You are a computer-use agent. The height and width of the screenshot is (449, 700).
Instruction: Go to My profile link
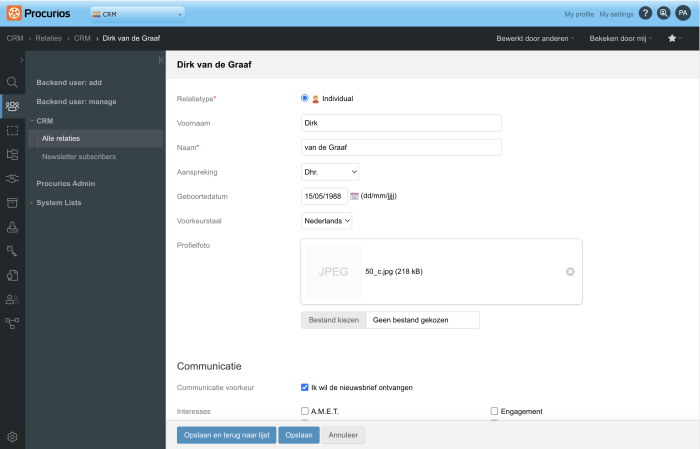579,14
